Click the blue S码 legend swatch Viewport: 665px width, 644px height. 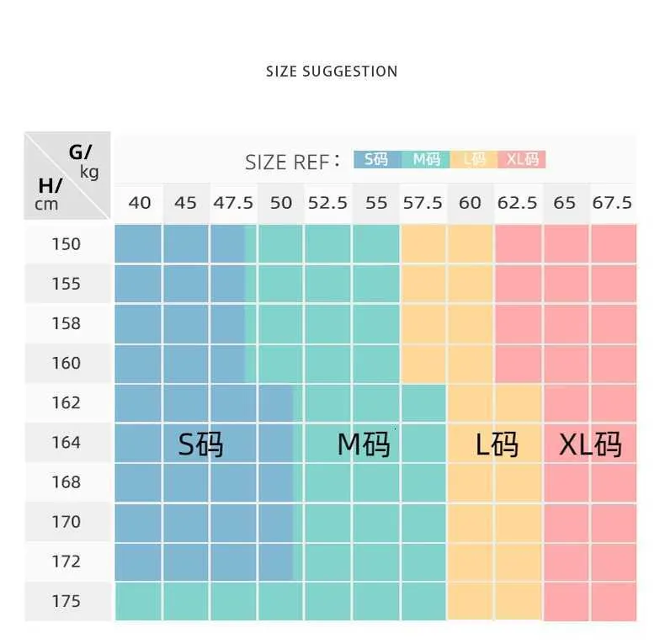(x=377, y=159)
